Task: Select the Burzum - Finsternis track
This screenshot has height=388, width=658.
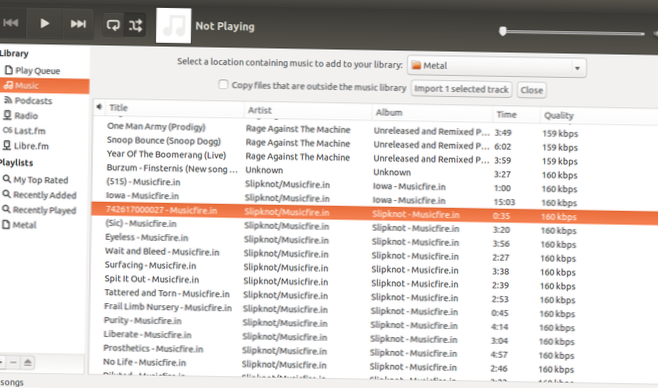Action: coord(172,168)
